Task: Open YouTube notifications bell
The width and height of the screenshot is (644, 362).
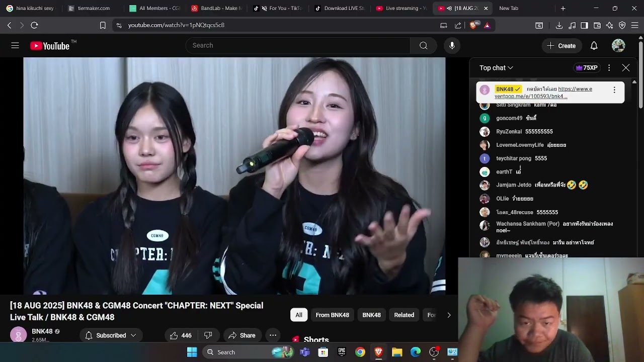Action: click(594, 46)
